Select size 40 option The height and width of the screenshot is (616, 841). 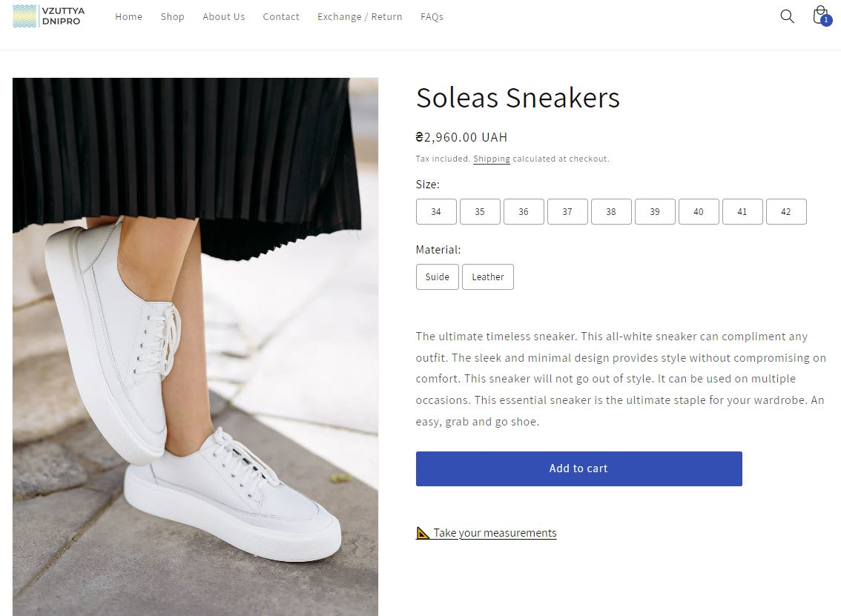699,212
